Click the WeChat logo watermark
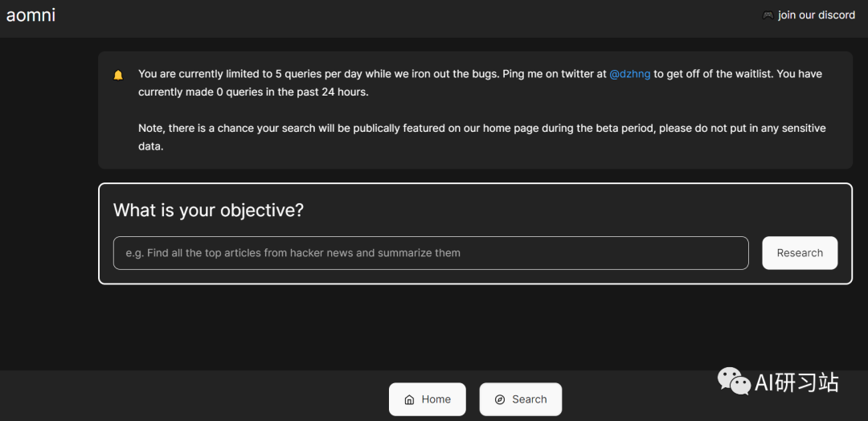The width and height of the screenshot is (868, 421). pos(734,382)
